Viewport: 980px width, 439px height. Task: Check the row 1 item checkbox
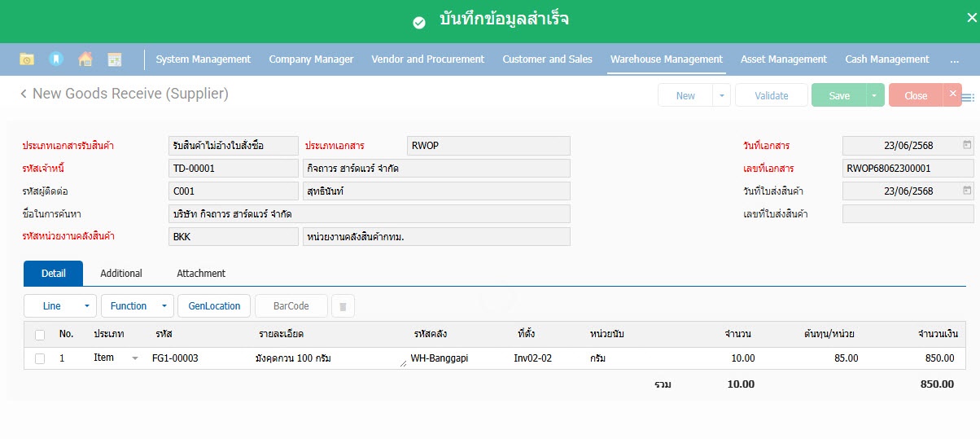coord(40,358)
